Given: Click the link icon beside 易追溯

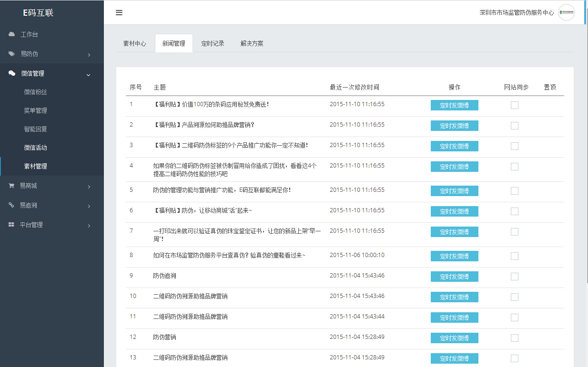Looking at the screenshot, I should (11, 205).
